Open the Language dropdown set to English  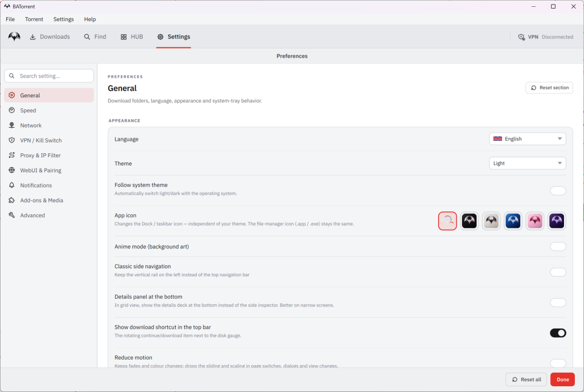528,138
